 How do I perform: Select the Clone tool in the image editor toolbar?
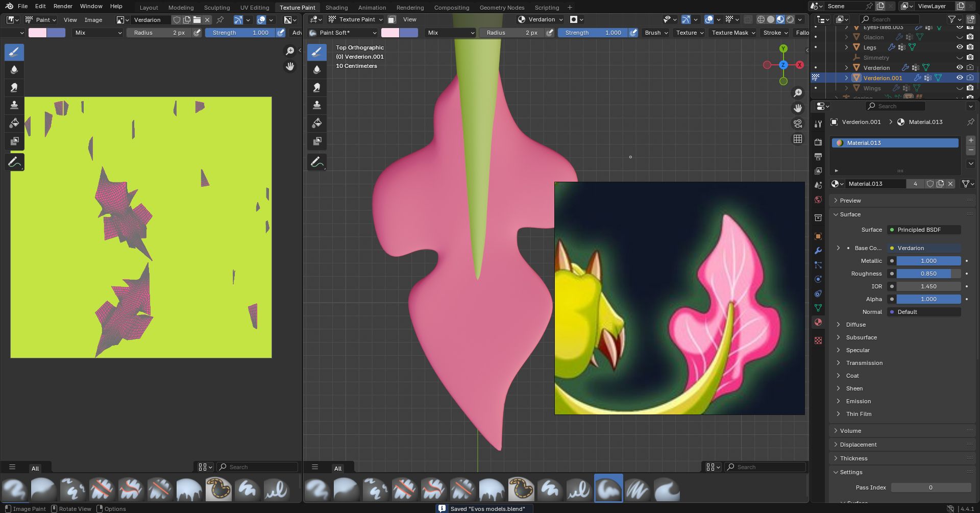[x=14, y=105]
